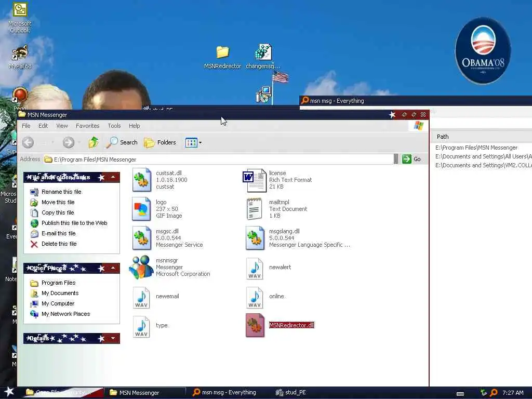The width and height of the screenshot is (532, 399).
Task: Go to My Network Places
Action: click(x=65, y=314)
